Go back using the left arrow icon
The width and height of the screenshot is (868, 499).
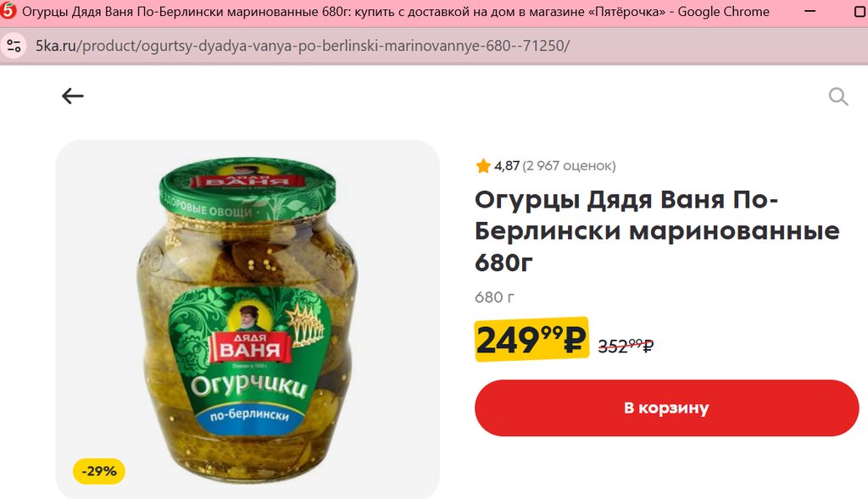(73, 96)
